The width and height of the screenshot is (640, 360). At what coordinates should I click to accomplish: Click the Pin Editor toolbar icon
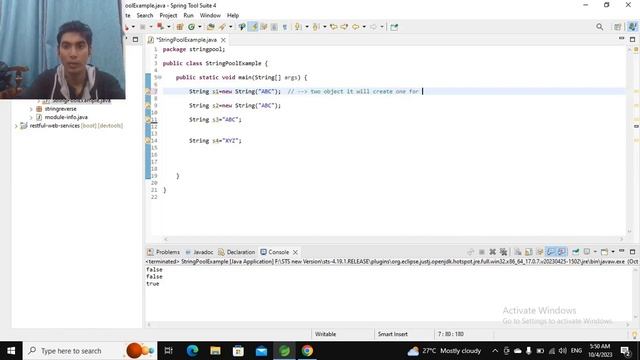tap(394, 27)
